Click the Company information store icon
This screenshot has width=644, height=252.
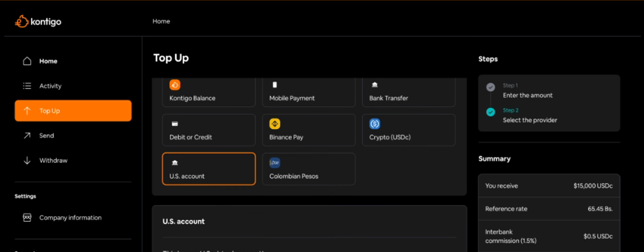point(27,217)
